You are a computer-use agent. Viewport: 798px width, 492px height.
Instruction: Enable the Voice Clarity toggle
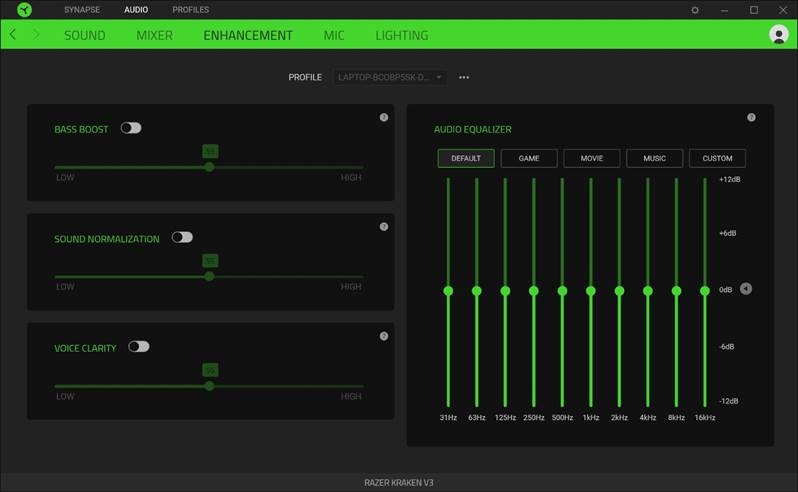(138, 346)
